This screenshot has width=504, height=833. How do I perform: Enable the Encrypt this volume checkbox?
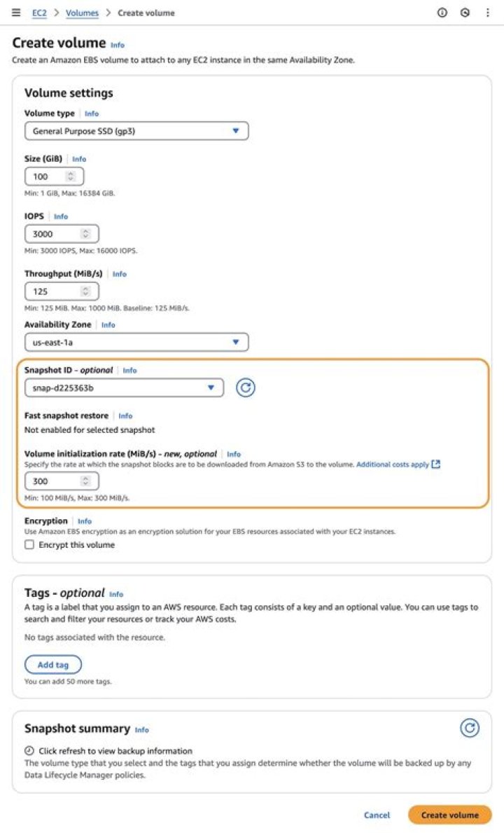click(x=29, y=544)
